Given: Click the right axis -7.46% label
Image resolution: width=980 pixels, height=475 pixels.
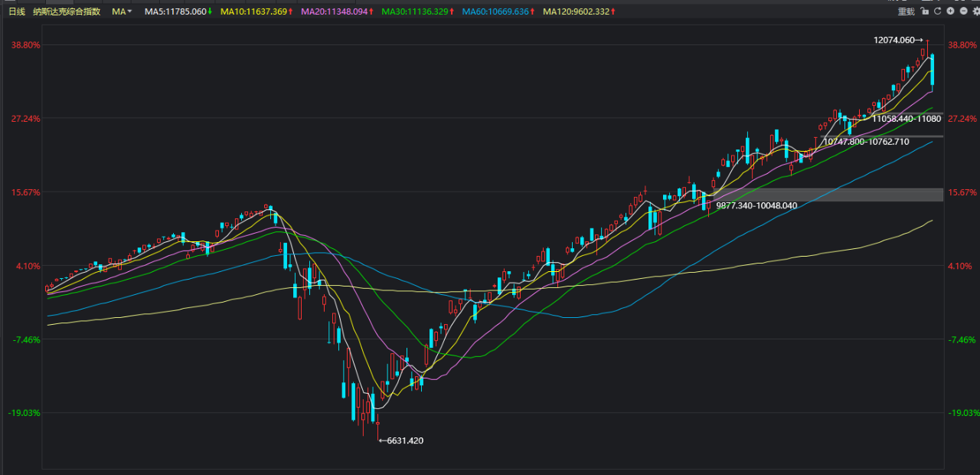Looking at the screenshot, I should (962, 339).
